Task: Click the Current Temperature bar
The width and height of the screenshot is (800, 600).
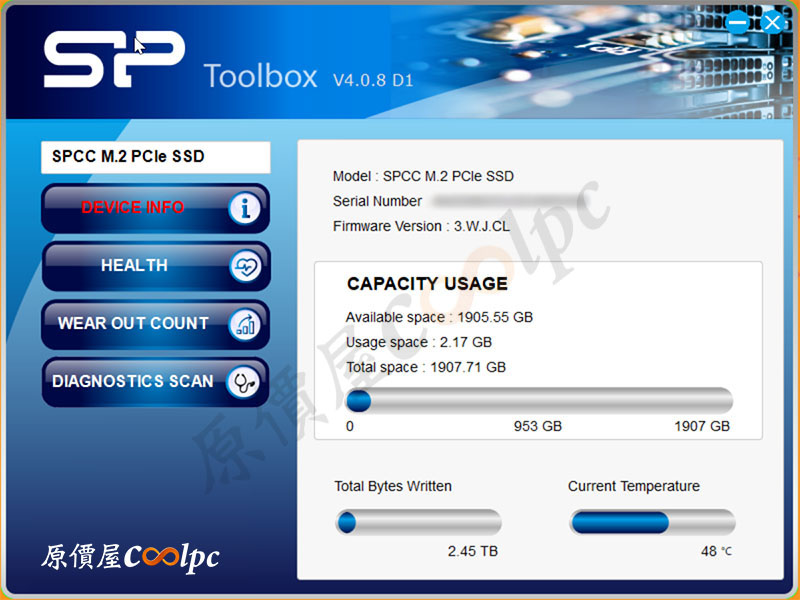Action: tap(652, 522)
